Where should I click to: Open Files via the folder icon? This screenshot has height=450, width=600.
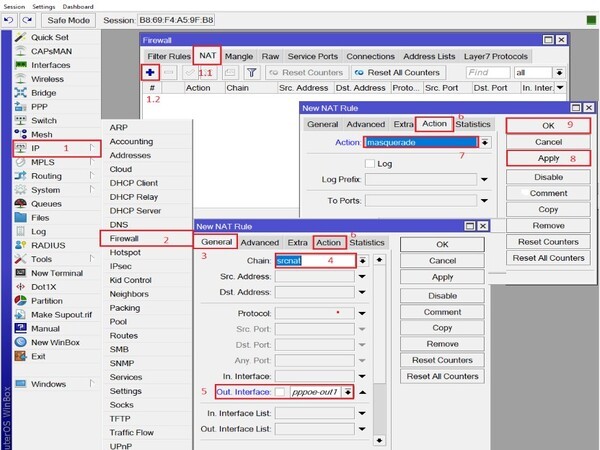click(x=20, y=217)
